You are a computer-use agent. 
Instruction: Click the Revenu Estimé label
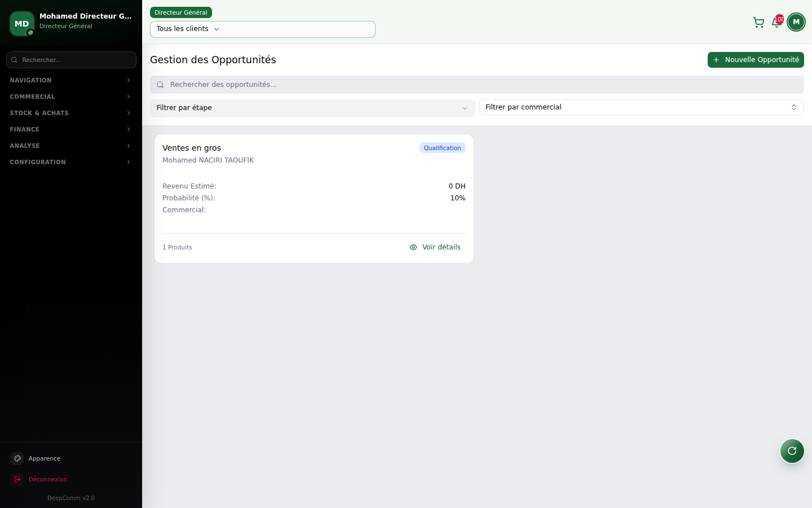click(x=189, y=186)
